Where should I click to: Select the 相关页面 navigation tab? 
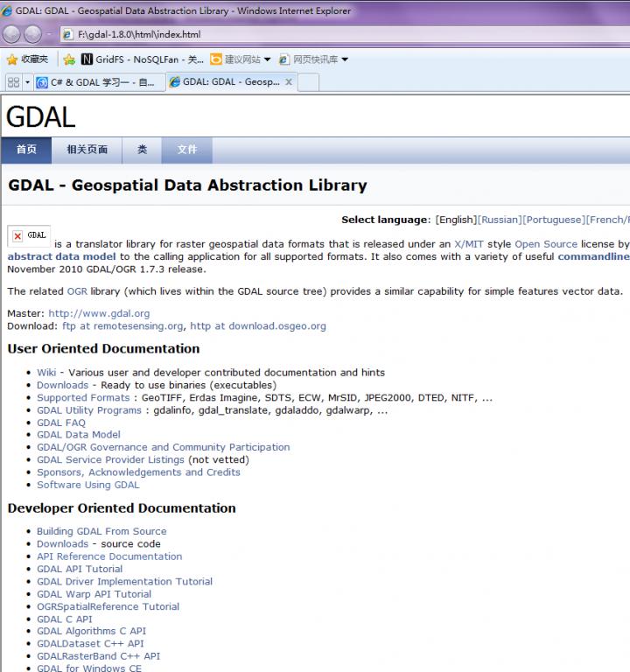(x=87, y=150)
